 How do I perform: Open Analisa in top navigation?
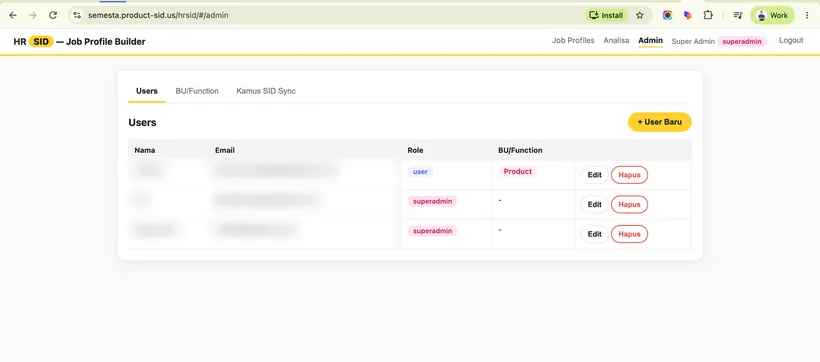coord(616,40)
